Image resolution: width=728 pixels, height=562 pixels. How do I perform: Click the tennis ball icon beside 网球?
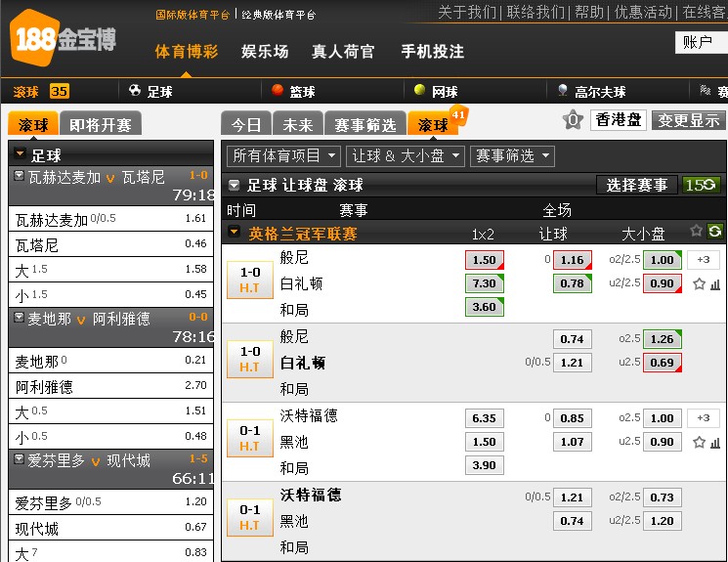click(420, 90)
